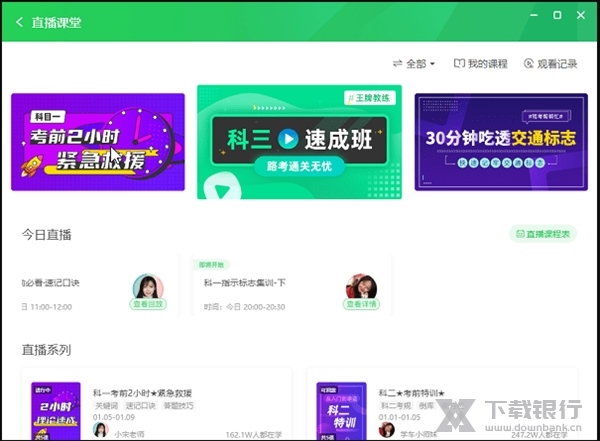Go back using the header arrow
Viewport: 600px width, 441px height.
pyautogui.click(x=20, y=22)
